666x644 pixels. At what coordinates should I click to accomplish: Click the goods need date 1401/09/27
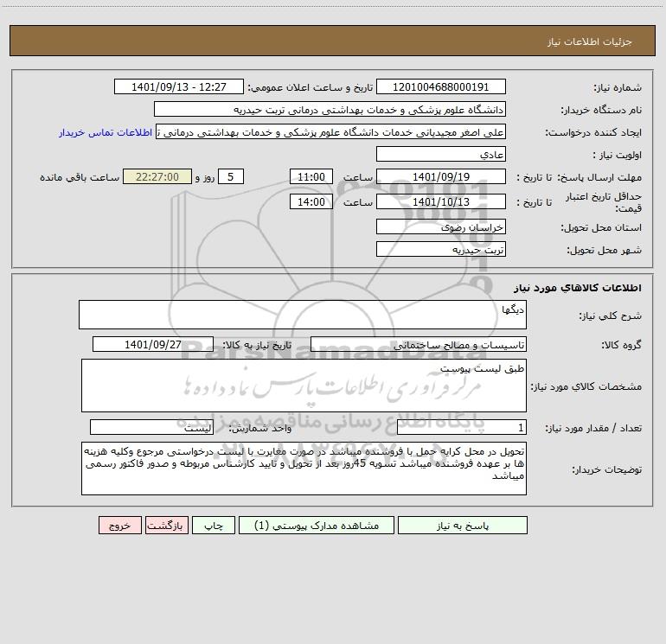tap(153, 344)
